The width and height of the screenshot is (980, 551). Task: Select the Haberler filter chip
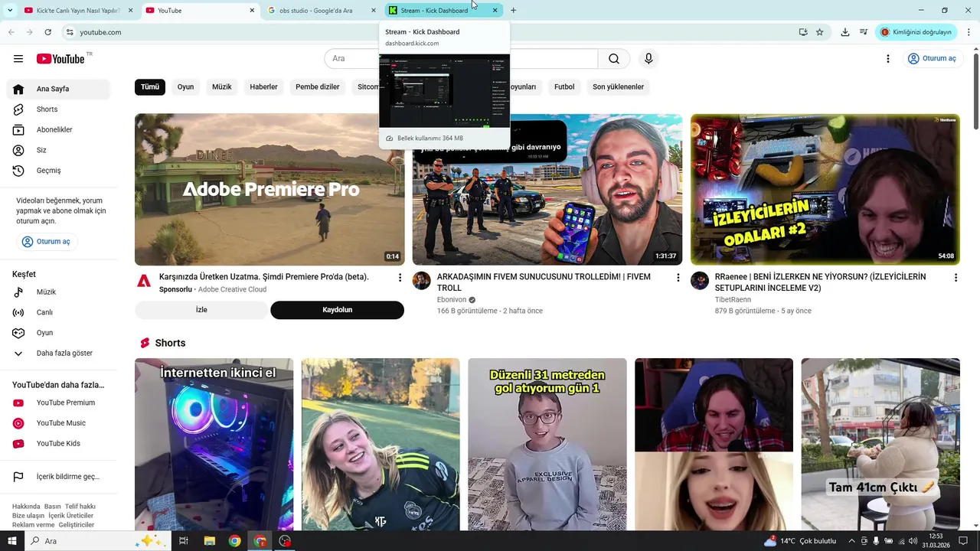tap(263, 86)
